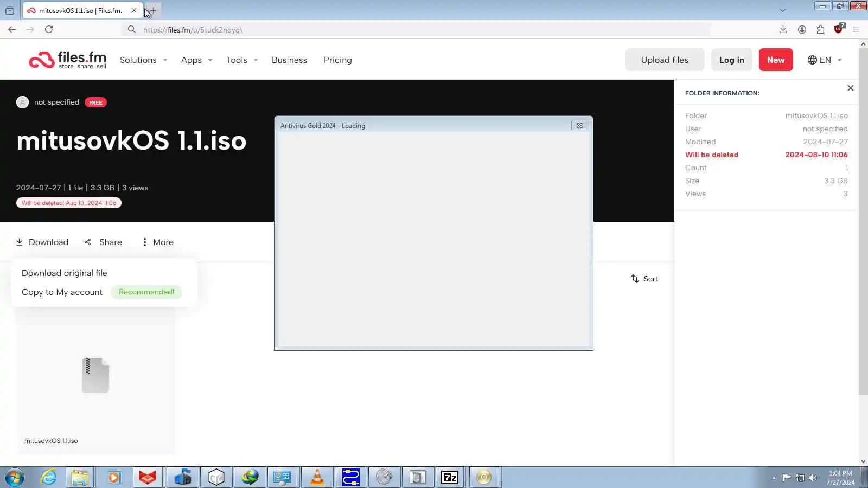Open the globe download manager taskbar icon
868x488 pixels.
pos(250,477)
